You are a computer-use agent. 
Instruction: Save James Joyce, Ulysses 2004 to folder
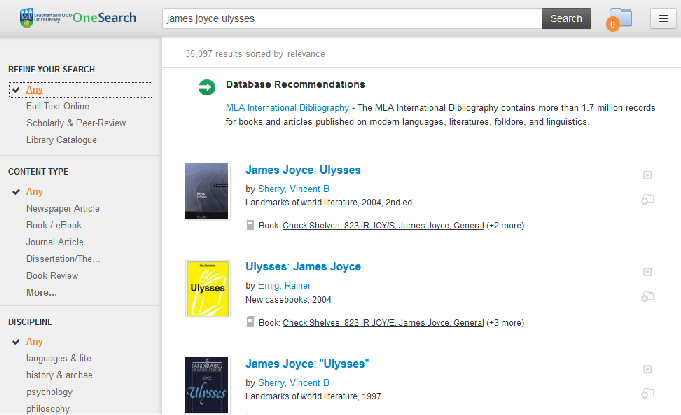click(648, 200)
